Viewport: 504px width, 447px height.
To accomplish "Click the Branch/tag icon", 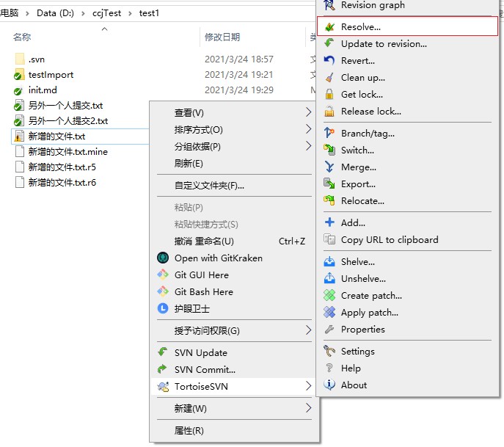I will (329, 134).
